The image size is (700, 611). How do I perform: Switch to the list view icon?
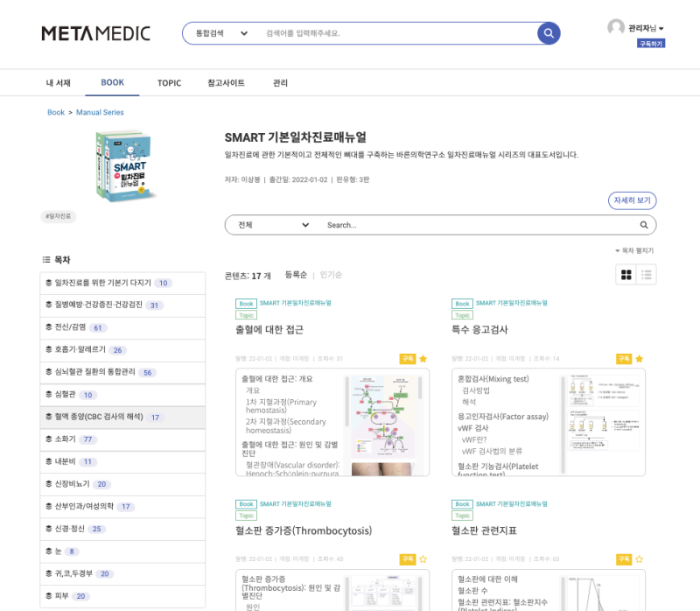646,274
